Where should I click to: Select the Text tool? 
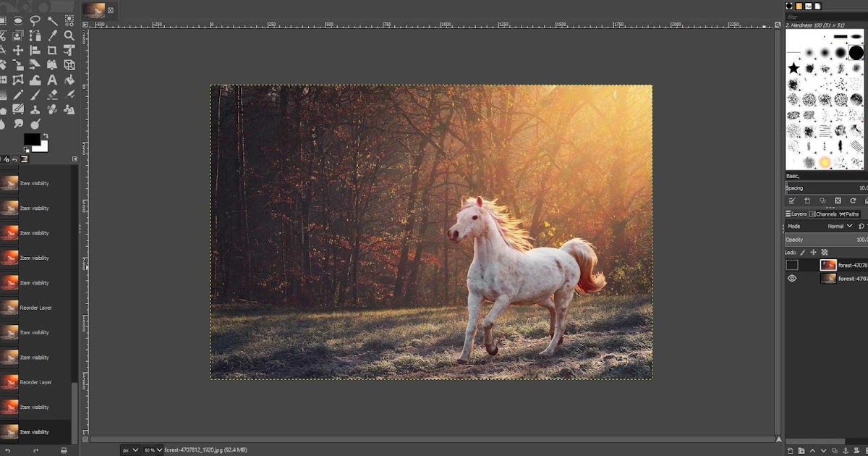pos(52,80)
